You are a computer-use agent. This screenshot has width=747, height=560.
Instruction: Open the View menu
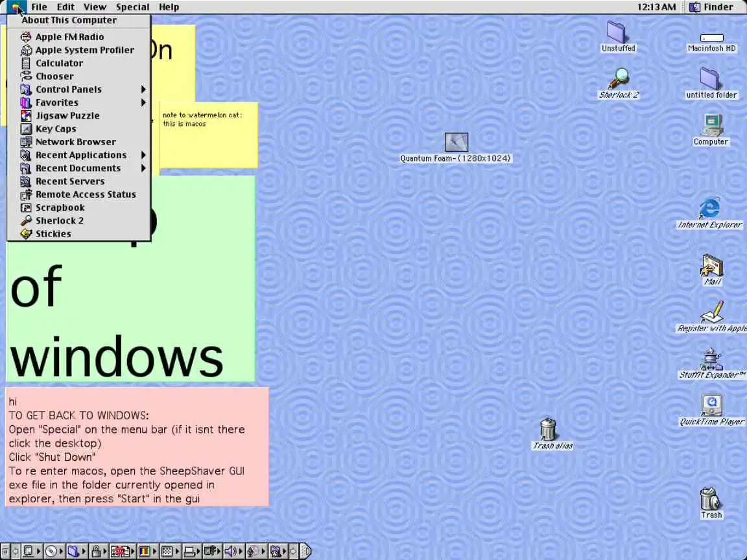(x=95, y=6)
